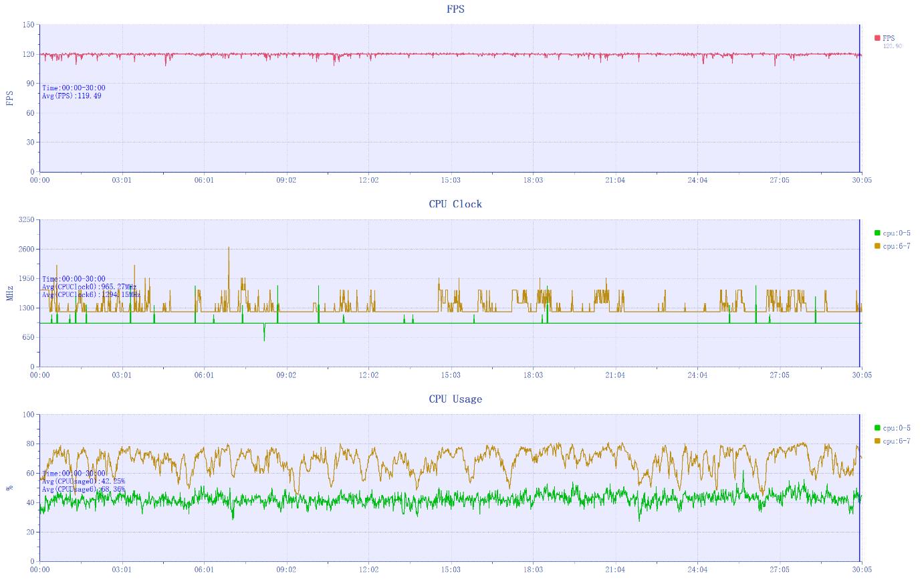Click the "Avg(CPUUsage6):68.36%" statistic

click(x=83, y=489)
